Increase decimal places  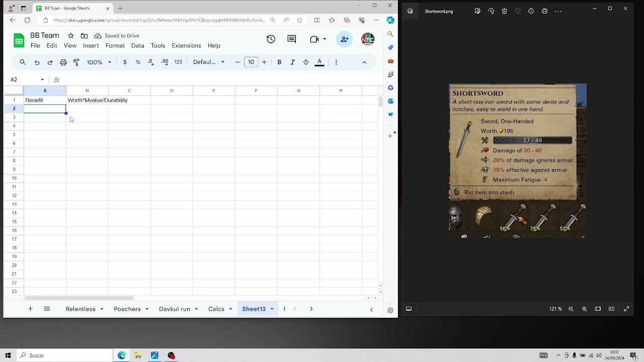click(x=165, y=62)
